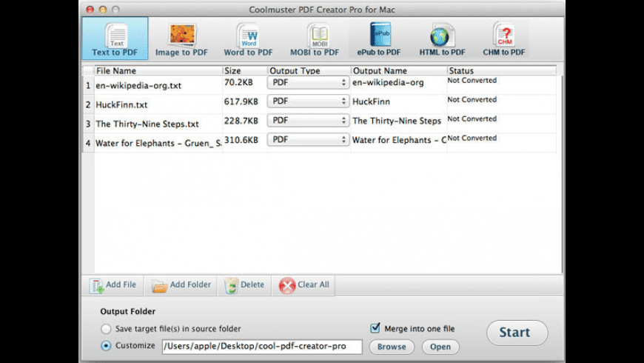Open Output Type dropdown for HuckFinn.txt
Image resolution: width=644 pixels, height=363 pixels.
click(308, 101)
